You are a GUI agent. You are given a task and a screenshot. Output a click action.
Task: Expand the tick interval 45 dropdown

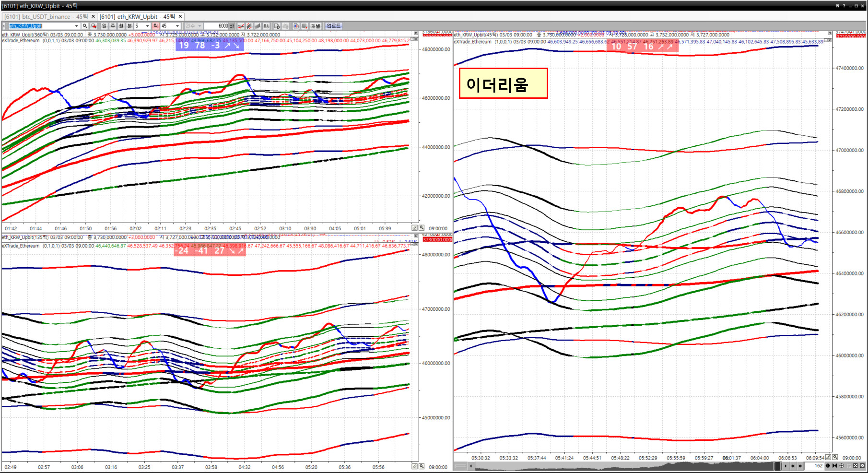tap(177, 26)
